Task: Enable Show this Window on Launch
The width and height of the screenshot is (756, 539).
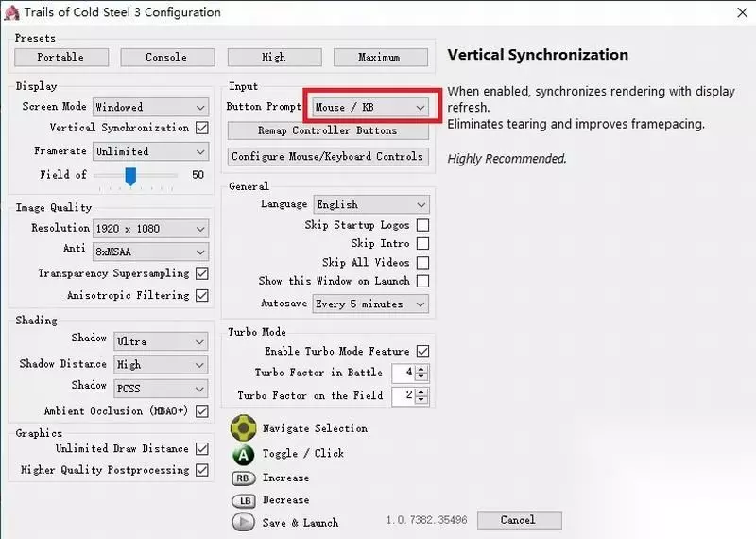Action: tap(422, 282)
